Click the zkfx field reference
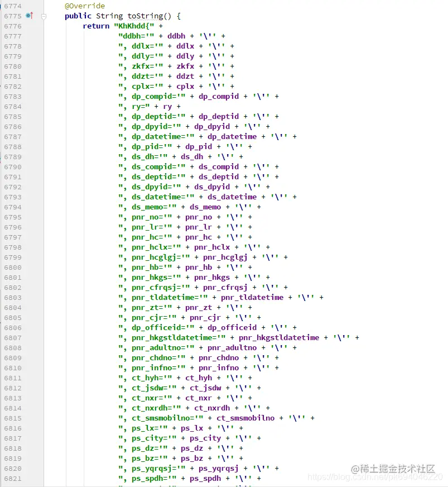 tap(185, 66)
